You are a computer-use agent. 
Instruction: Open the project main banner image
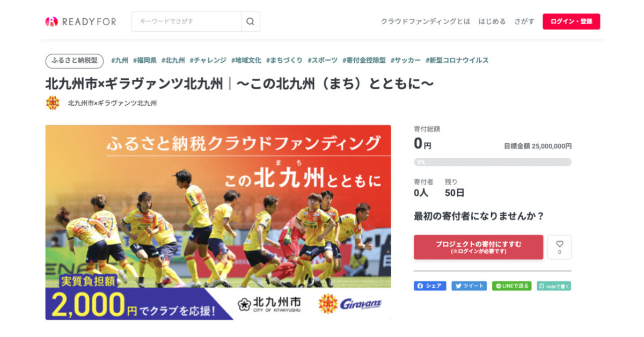(218, 223)
